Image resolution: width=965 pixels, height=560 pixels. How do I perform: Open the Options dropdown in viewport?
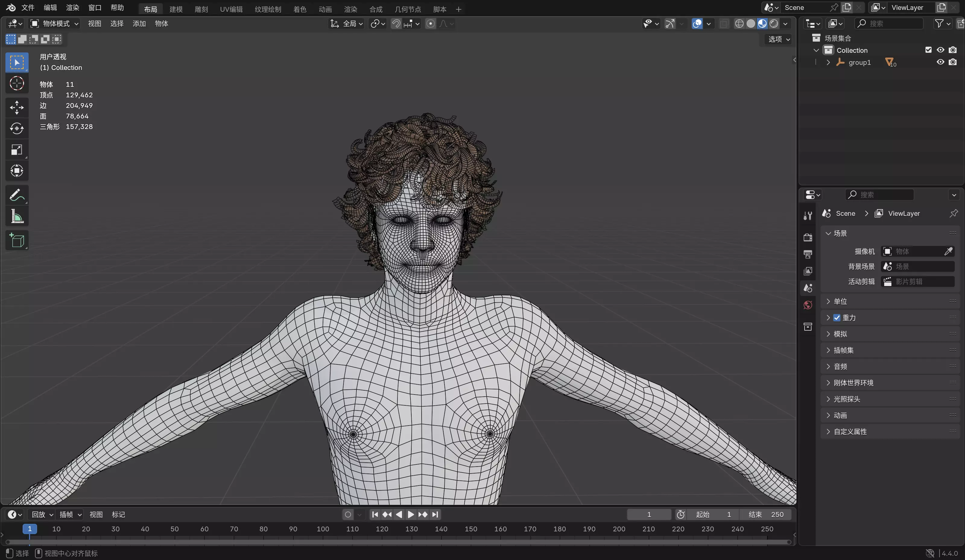pyautogui.click(x=779, y=39)
